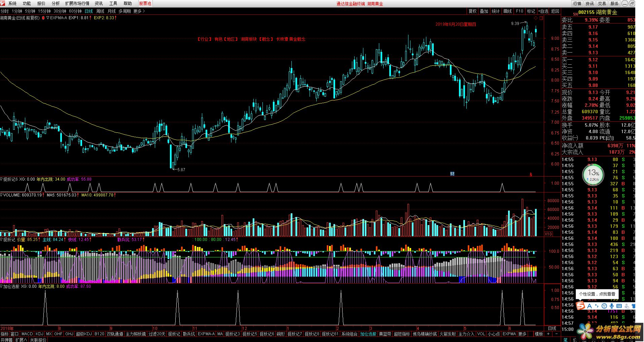Screen dimensions: 644x342
Task: Expand the 更多 periods chevron
Action: (139, 11)
